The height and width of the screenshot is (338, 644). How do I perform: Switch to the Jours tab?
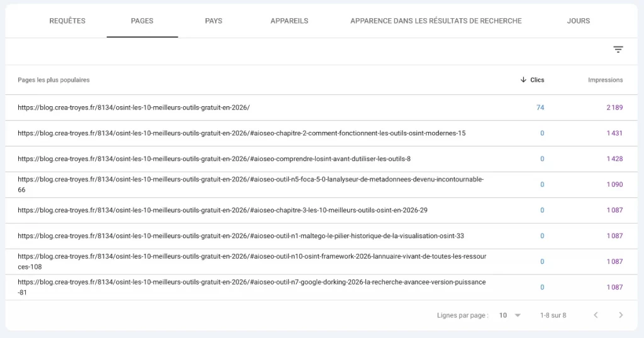click(x=578, y=21)
